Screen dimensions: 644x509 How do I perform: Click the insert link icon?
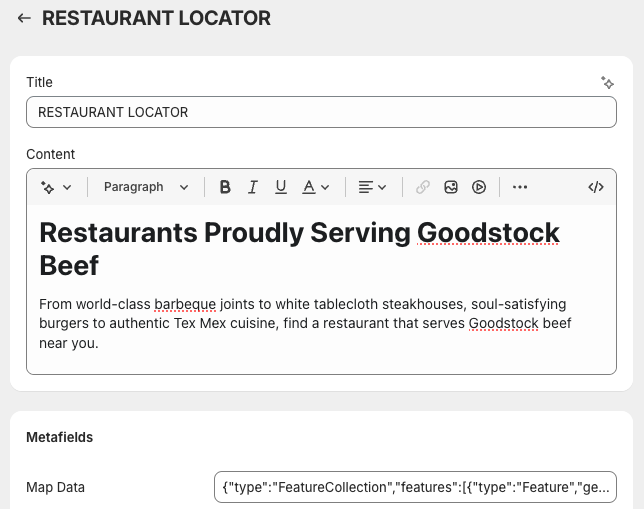point(423,187)
